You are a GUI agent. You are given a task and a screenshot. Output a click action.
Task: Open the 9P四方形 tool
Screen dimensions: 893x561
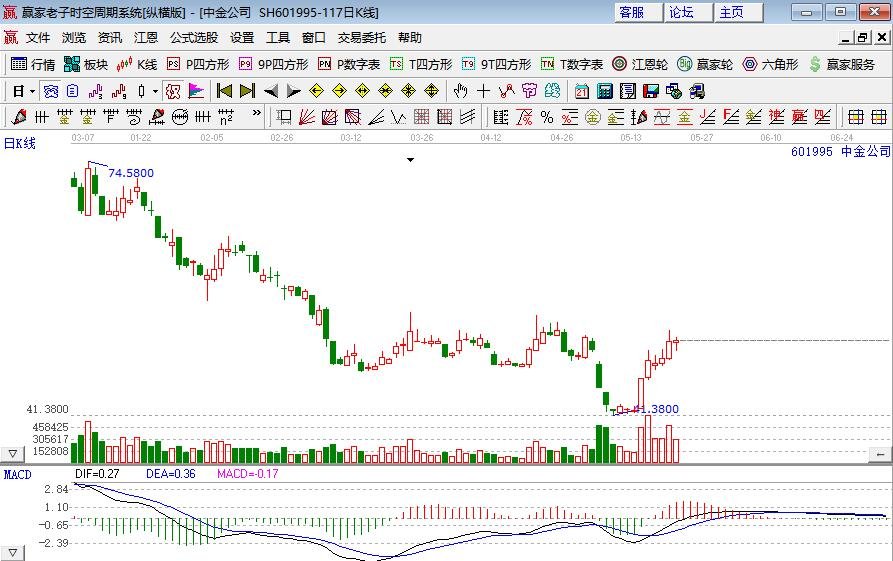pyautogui.click(x=273, y=64)
